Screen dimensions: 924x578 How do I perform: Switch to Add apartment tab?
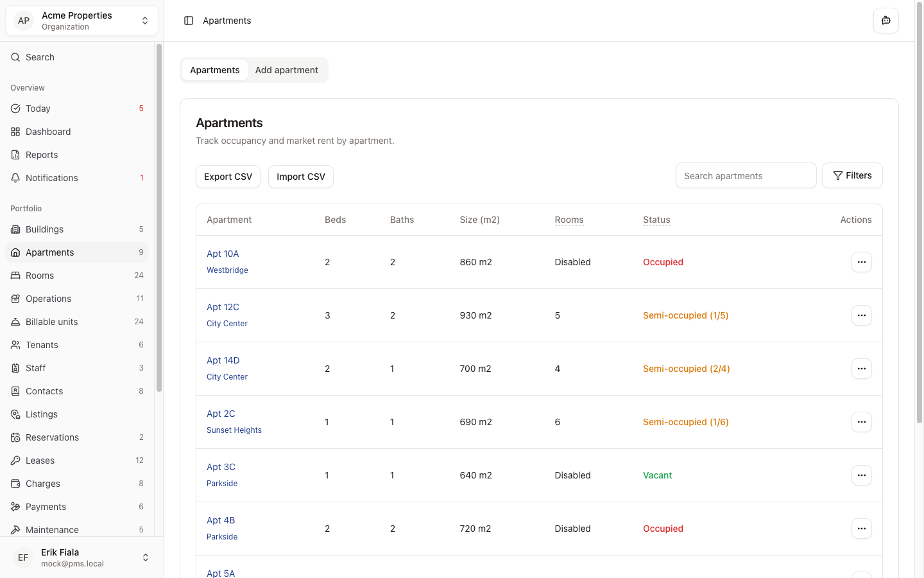point(286,70)
